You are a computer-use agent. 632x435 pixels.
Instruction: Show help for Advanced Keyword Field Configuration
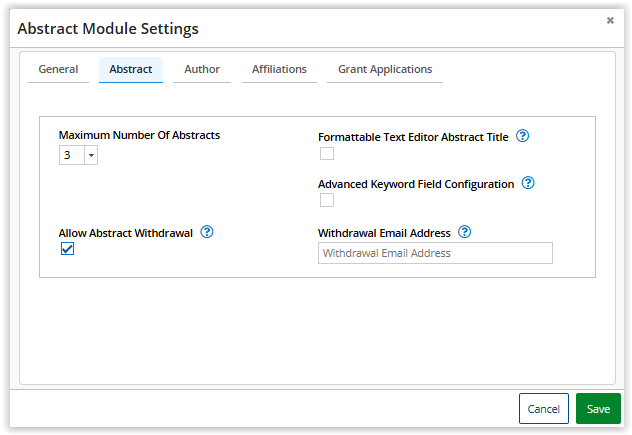click(x=528, y=183)
